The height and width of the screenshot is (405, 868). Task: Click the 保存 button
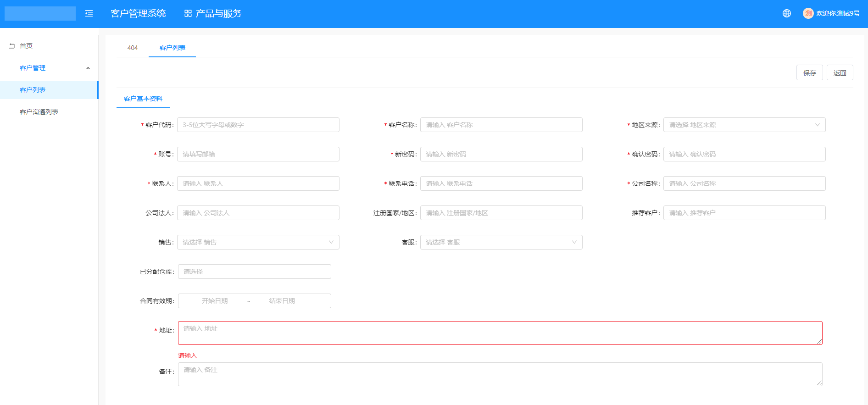click(x=809, y=73)
